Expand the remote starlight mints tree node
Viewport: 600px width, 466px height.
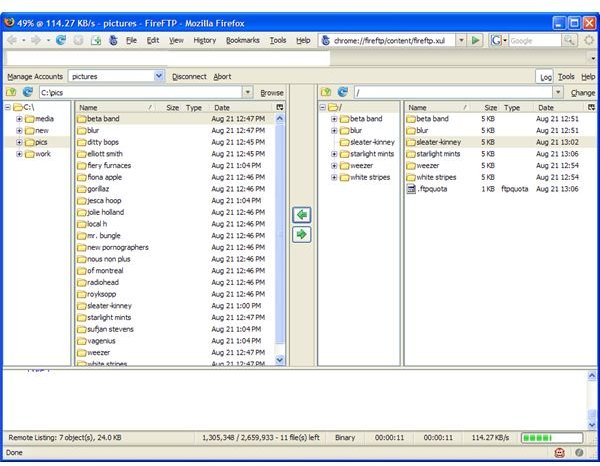click(x=334, y=154)
